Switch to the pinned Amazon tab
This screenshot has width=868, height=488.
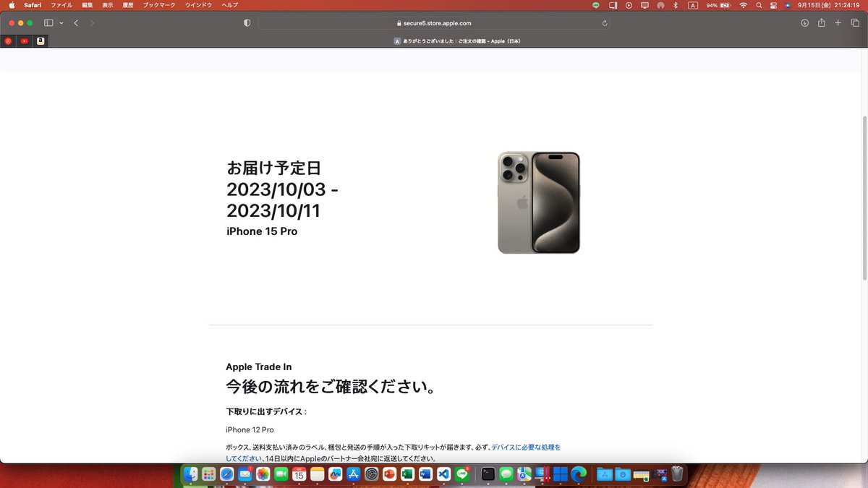tap(41, 41)
